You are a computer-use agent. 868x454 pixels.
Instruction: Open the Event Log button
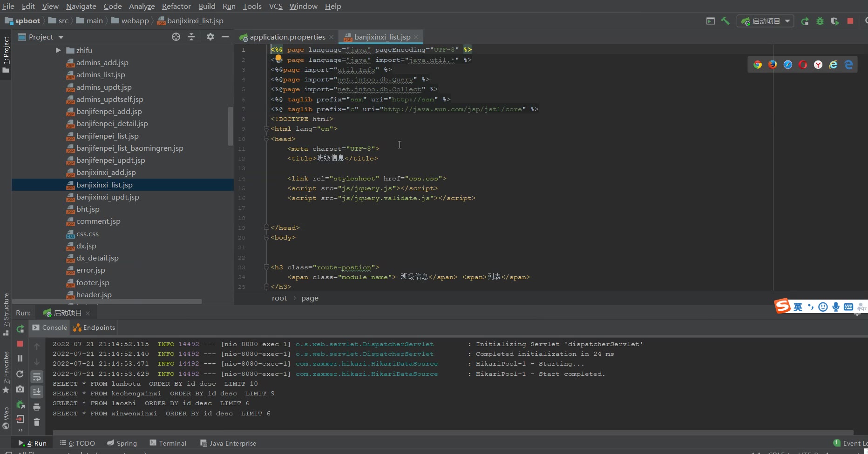(850, 443)
